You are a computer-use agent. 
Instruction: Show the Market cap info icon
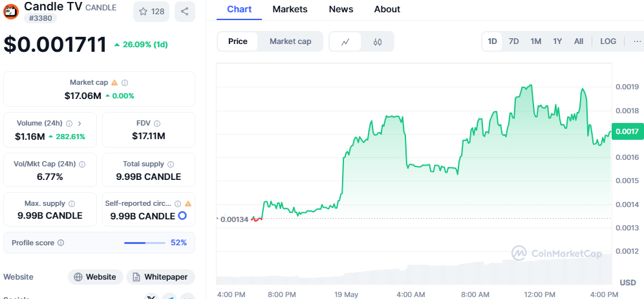125,83
